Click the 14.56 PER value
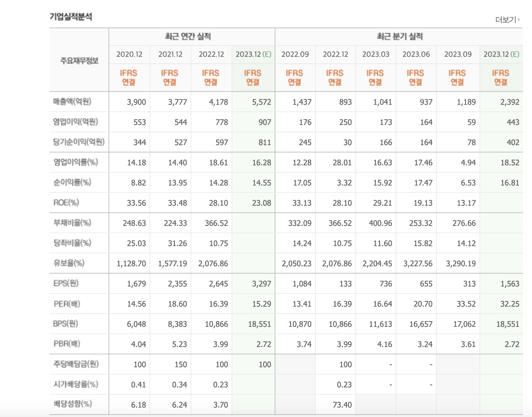The height and width of the screenshot is (417, 532). click(136, 304)
